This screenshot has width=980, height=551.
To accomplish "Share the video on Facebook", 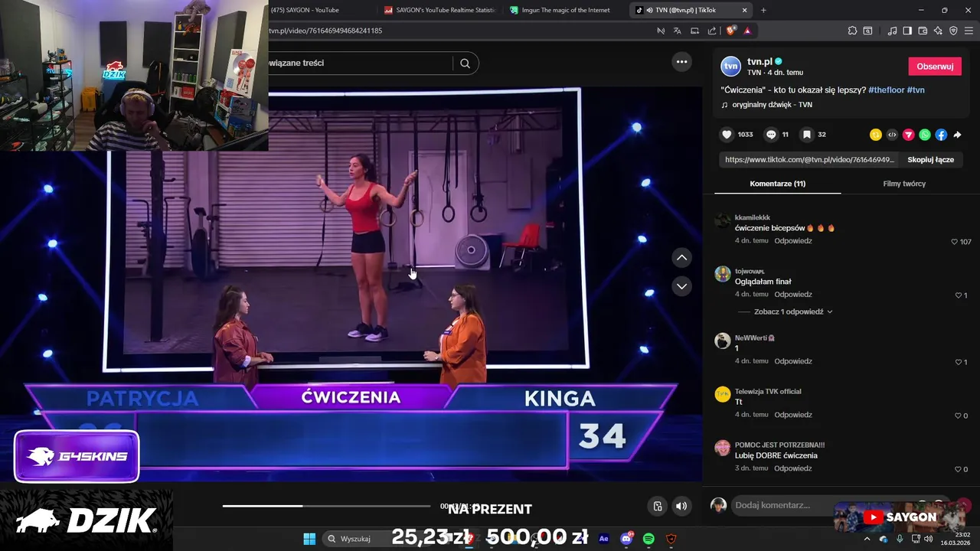I will click(941, 135).
